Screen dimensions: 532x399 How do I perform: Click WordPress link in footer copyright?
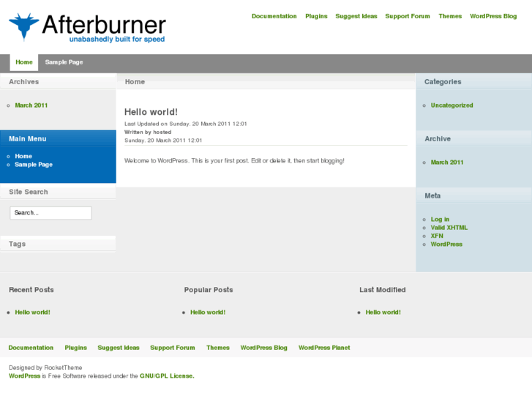tap(24, 376)
